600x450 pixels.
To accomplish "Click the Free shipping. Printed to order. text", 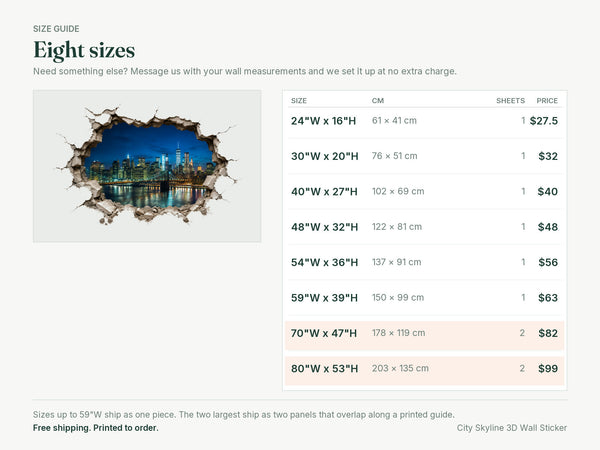I will [96, 428].
